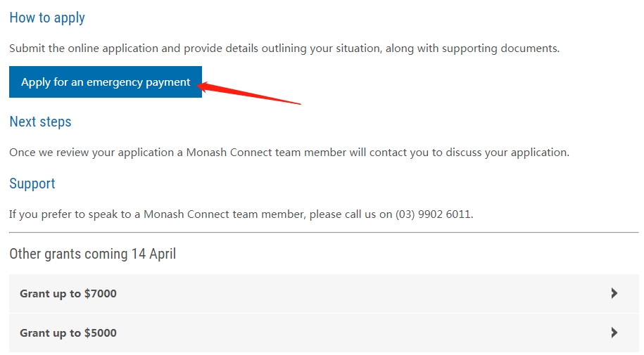Click the chevron arrow on the $7000 grant row

click(614, 294)
